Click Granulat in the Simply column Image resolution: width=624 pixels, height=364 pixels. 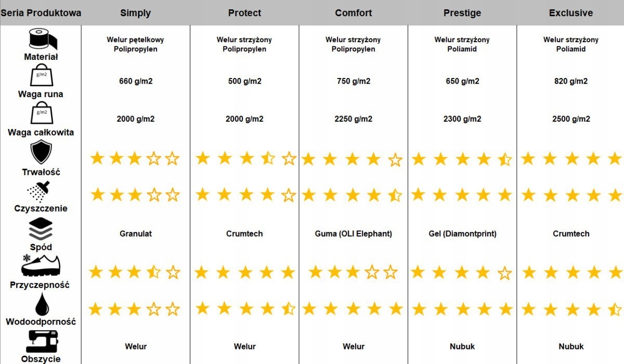[136, 234]
